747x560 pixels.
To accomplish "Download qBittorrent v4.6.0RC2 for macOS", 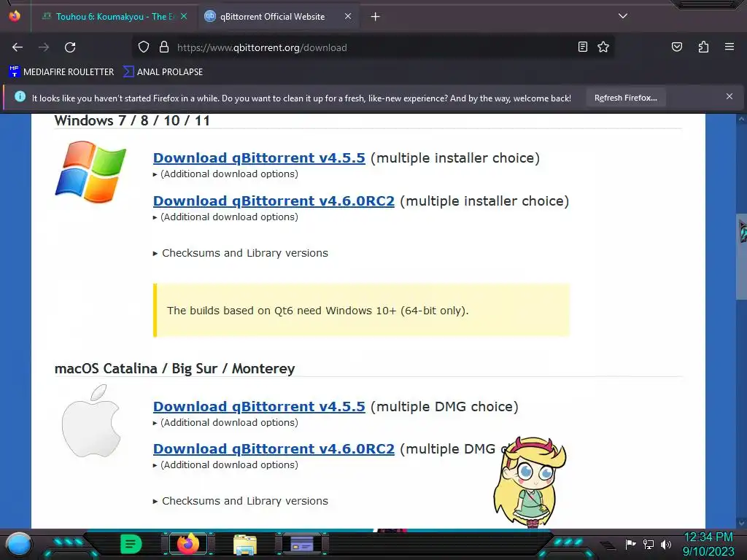I will coord(274,449).
